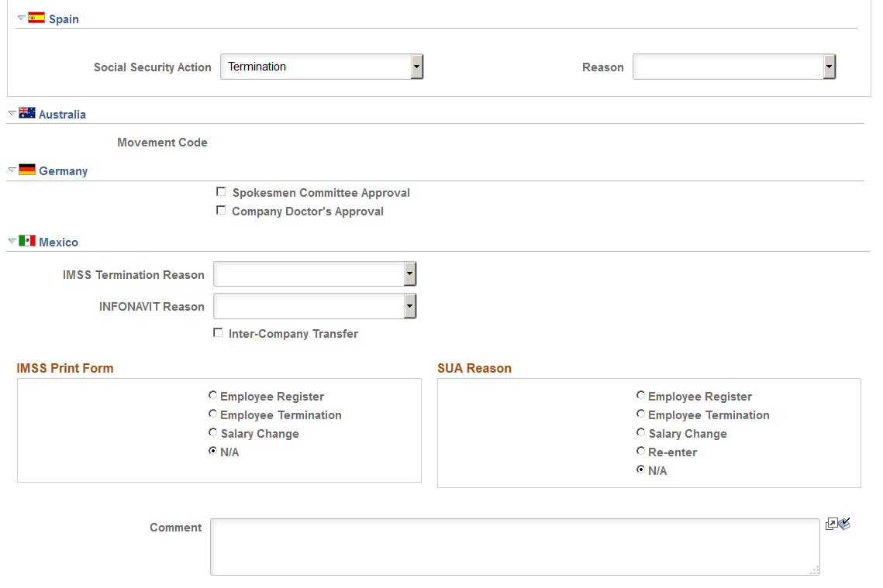This screenshot has height=588, width=883.
Task: Click the Mexico flag icon
Action: (x=26, y=241)
